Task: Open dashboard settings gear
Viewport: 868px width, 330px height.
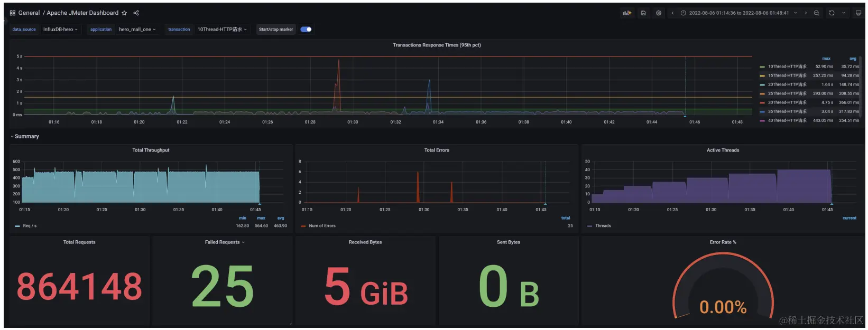Action: point(659,13)
